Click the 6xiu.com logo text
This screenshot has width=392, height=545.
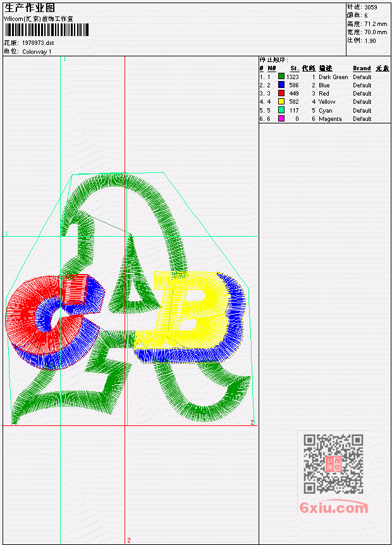pos(334,508)
